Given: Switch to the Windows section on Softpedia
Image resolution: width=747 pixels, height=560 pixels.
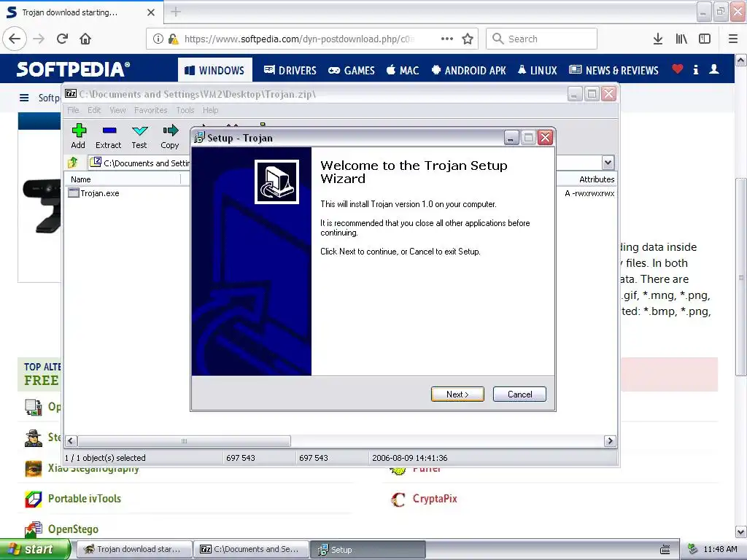Looking at the screenshot, I should [x=214, y=71].
